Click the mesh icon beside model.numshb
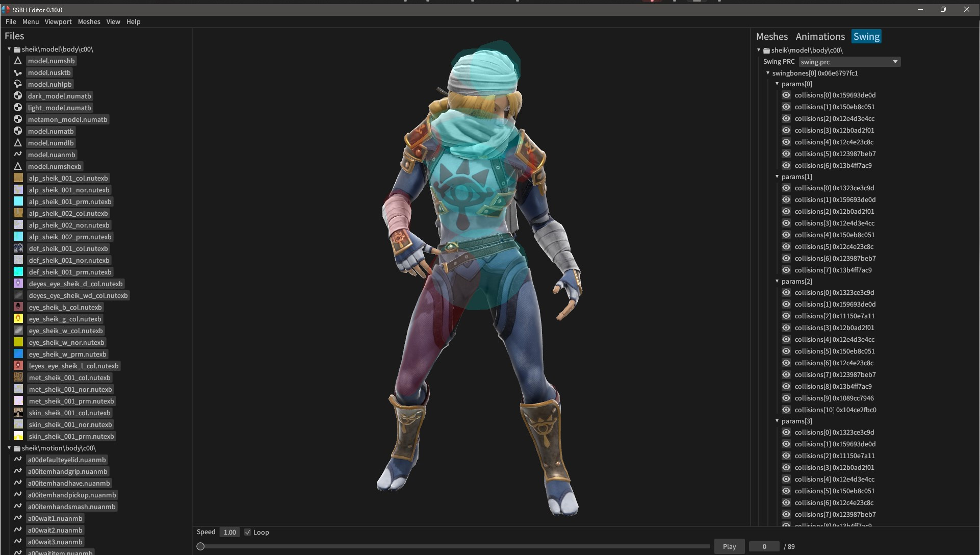The image size is (980, 555). (18, 61)
